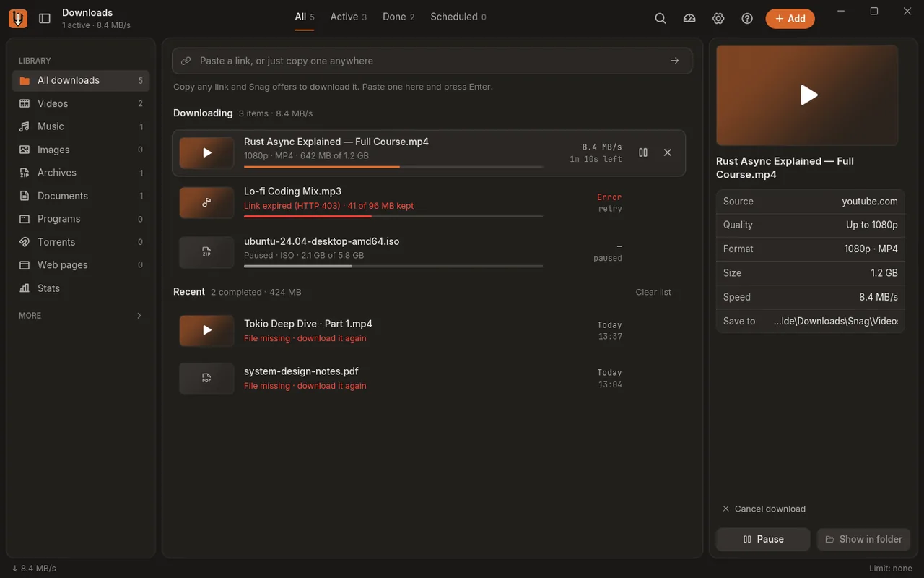Switch to the Done tab
The height and width of the screenshot is (578, 924).
398,17
